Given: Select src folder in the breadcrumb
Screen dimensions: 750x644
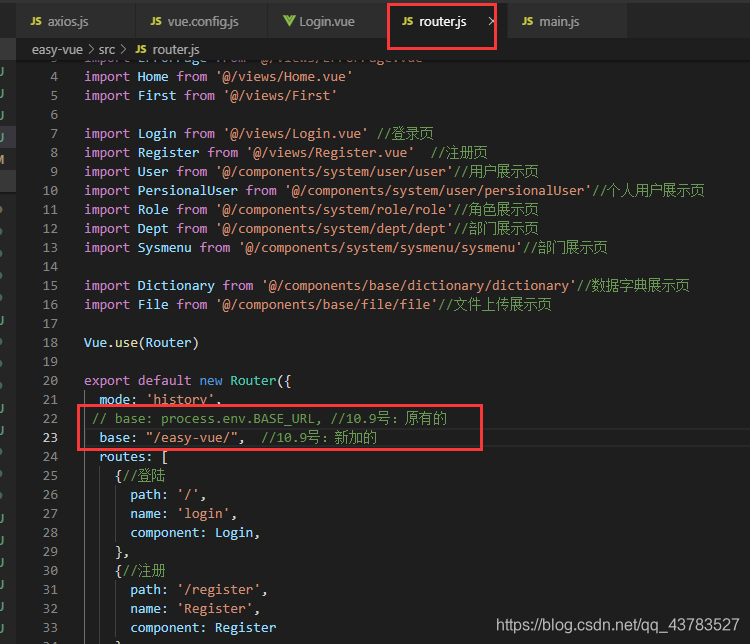Looking at the screenshot, I should click(x=107, y=50).
